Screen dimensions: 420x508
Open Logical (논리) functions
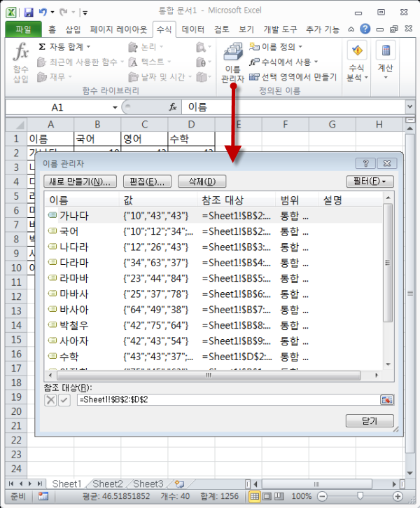pyautogui.click(x=145, y=48)
